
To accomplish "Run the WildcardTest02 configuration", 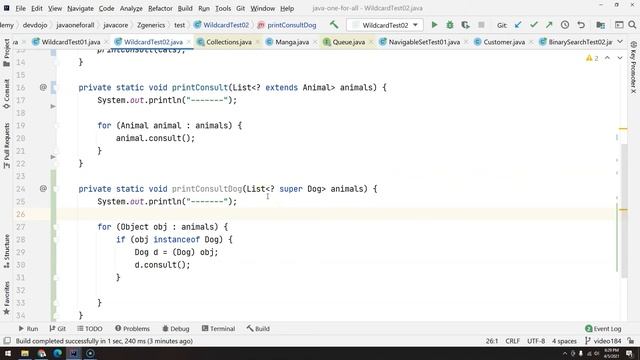I will pos(434,25).
